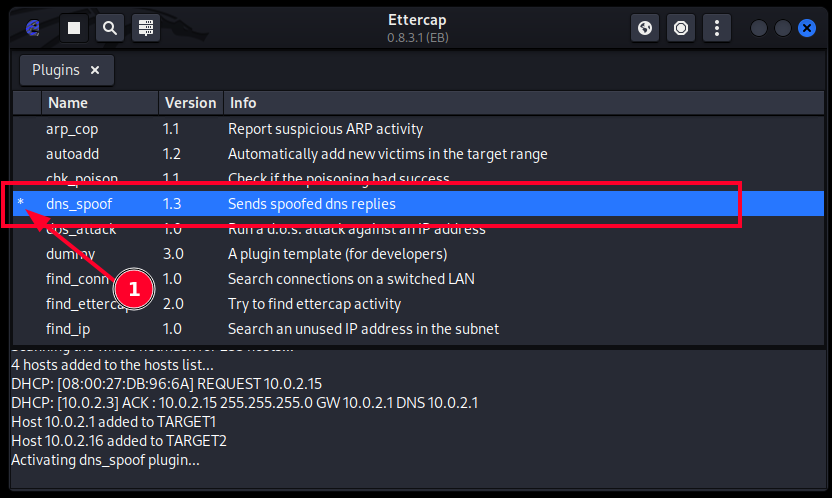Select the find_ip plugin row

coord(66,329)
